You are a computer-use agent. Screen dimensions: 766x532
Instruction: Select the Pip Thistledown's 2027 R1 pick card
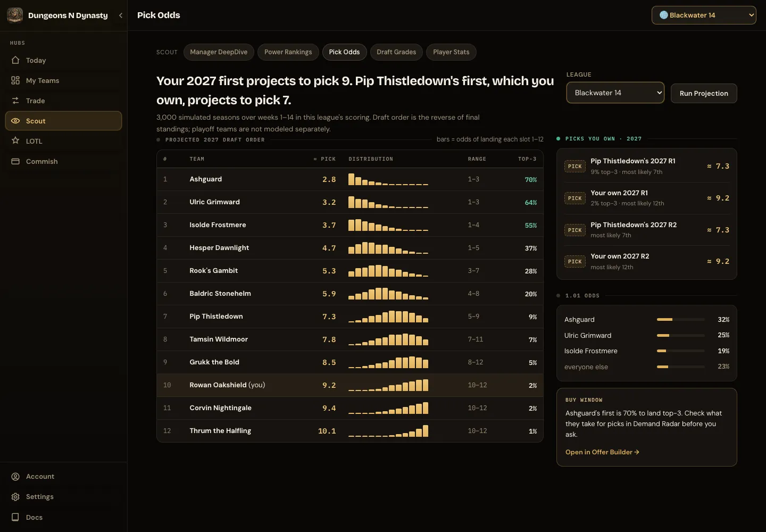[647, 166]
